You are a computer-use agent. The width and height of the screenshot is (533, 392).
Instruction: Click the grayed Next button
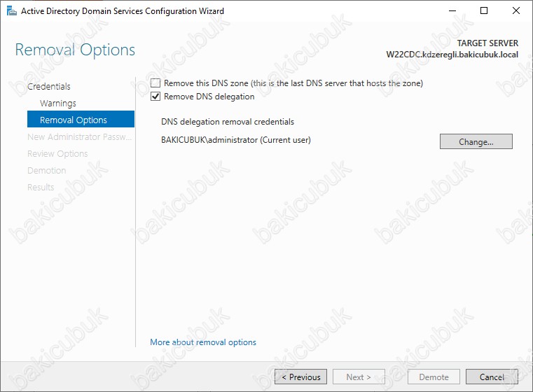coord(359,377)
